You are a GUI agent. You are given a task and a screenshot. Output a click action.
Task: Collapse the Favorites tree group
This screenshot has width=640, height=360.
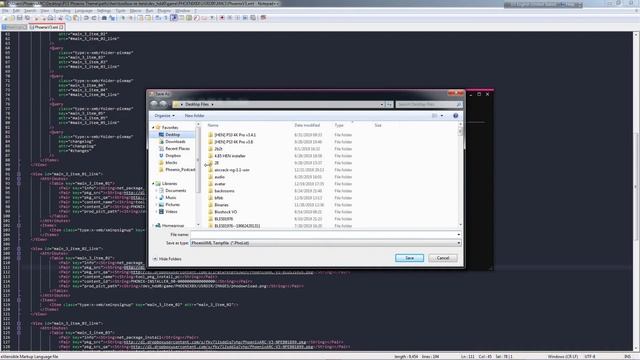coord(153,128)
